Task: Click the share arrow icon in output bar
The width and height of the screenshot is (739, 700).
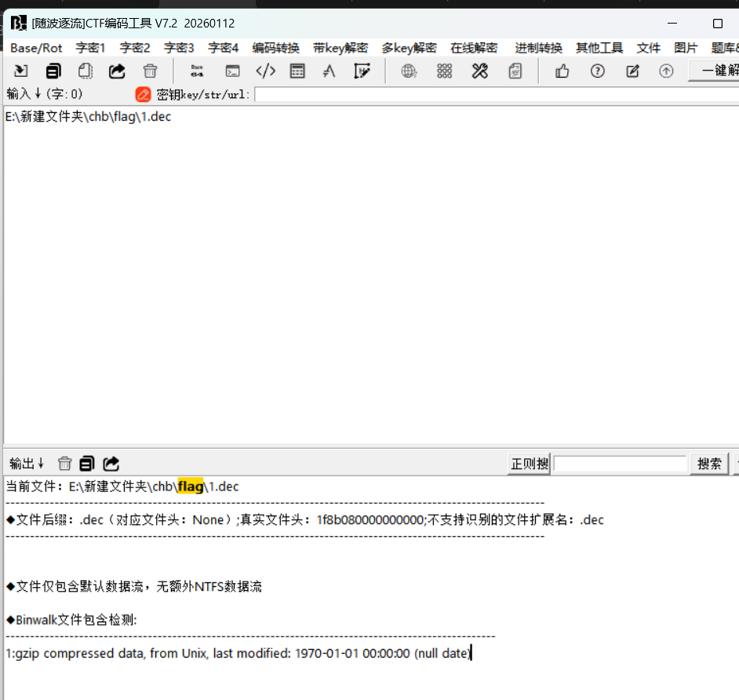Action: click(x=111, y=464)
